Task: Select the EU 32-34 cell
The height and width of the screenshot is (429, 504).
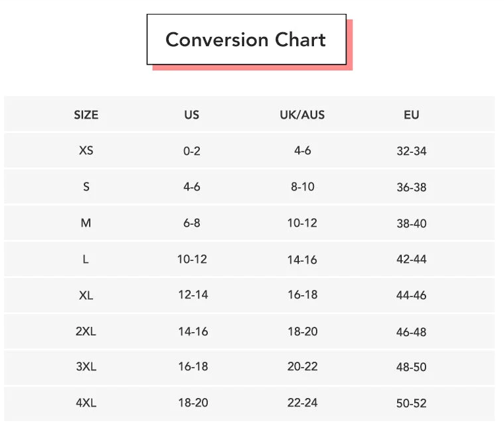Action: [x=412, y=151]
